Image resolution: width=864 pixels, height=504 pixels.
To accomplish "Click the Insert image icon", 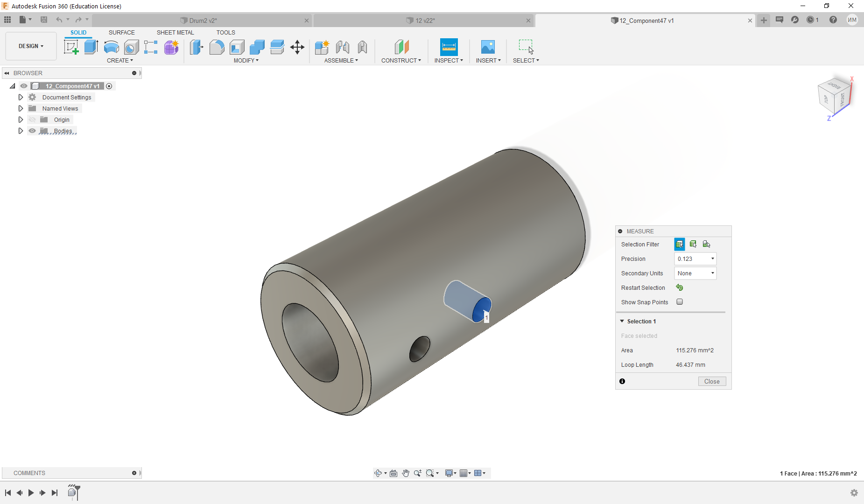I will click(x=488, y=47).
